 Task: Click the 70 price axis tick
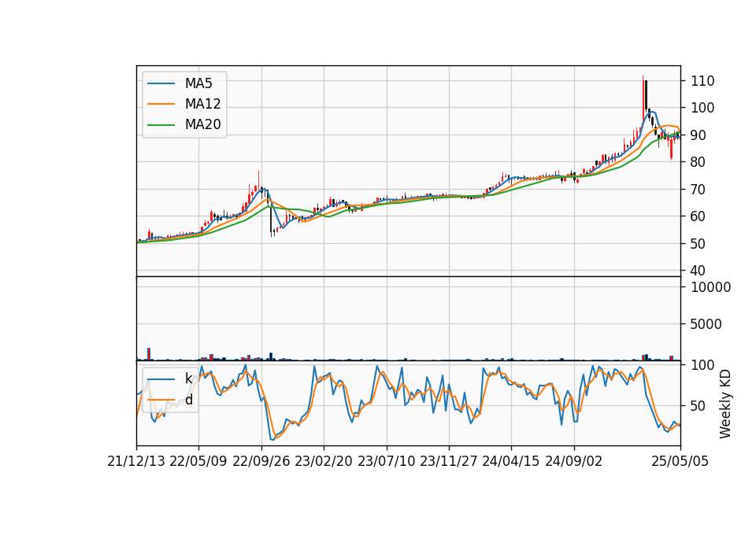point(699,190)
